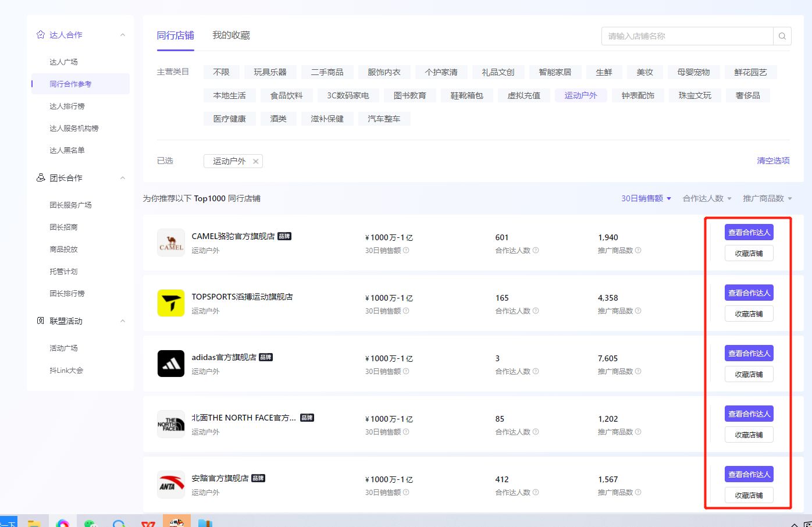The image size is (812, 527).
Task: Open 托管计划 in sidebar
Action: point(63,271)
